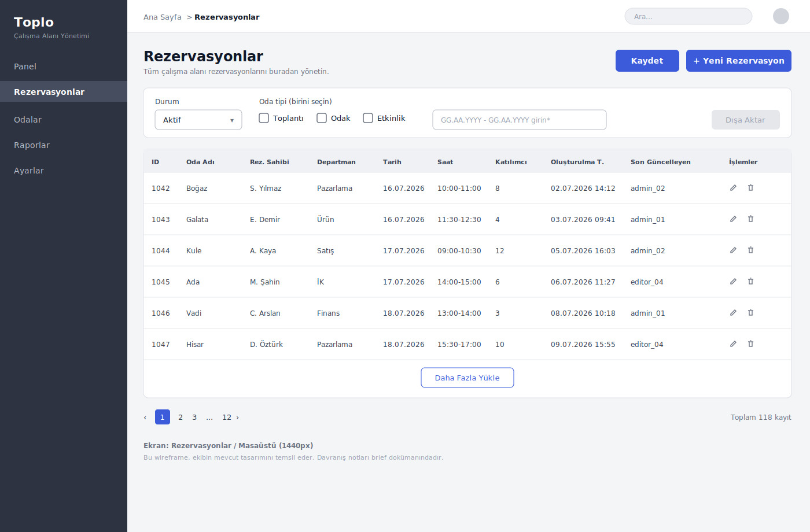Open the user avatar in header

click(781, 16)
